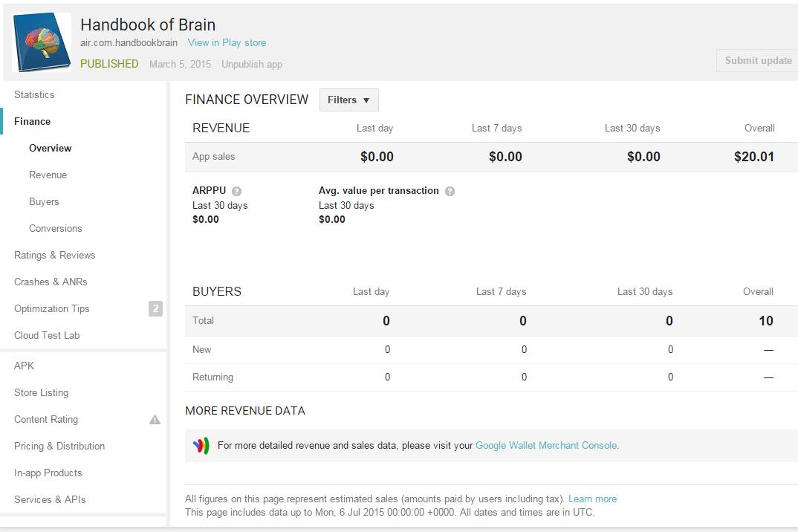This screenshot has height=532, width=798.
Task: Click the New buyers row label
Action: pos(201,350)
